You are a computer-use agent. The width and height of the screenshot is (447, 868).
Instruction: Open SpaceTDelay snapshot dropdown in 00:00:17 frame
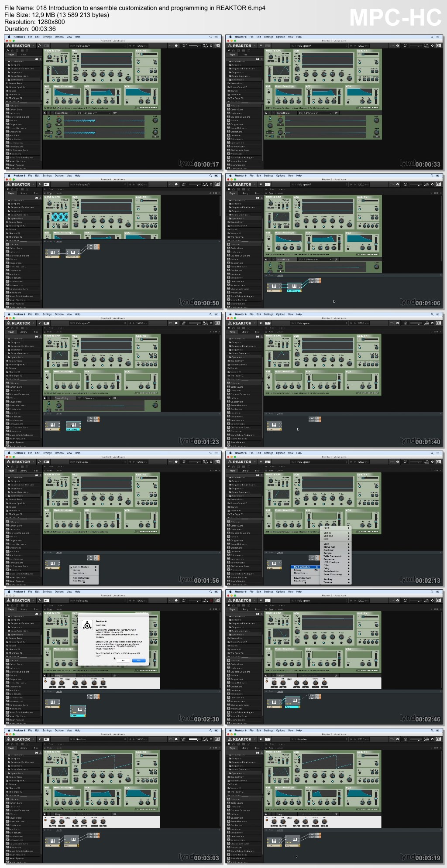(x=94, y=113)
